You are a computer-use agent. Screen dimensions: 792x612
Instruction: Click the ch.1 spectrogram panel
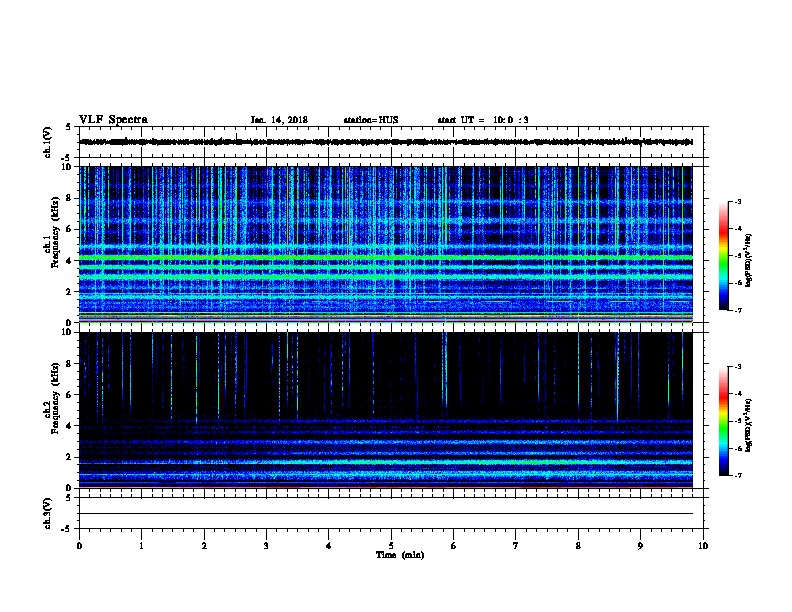pos(386,244)
